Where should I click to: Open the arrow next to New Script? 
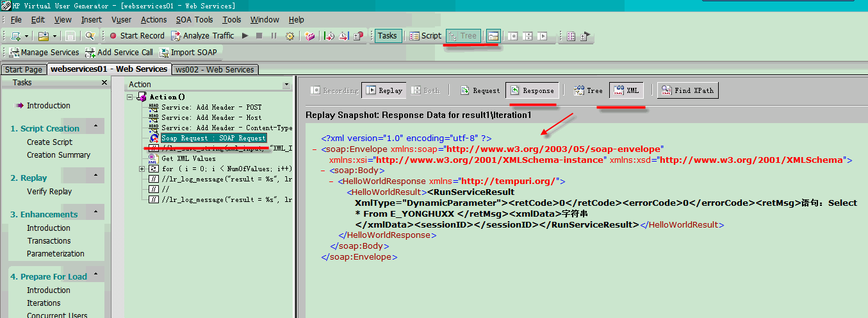(x=26, y=36)
